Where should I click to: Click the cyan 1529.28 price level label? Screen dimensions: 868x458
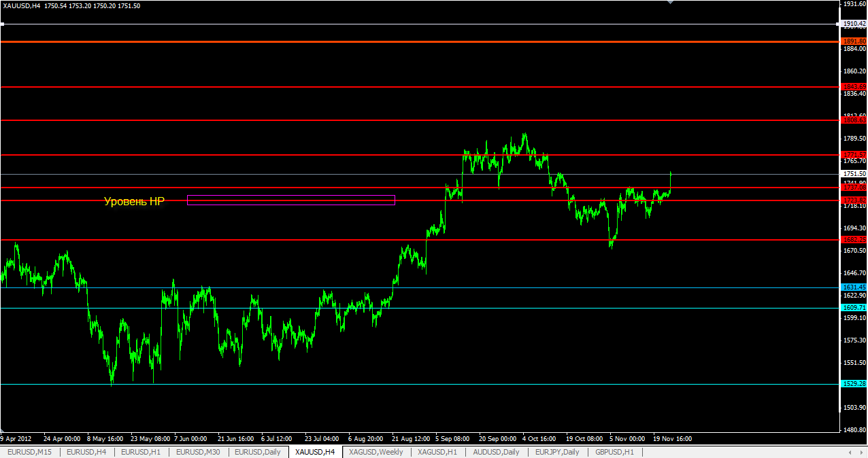point(854,384)
